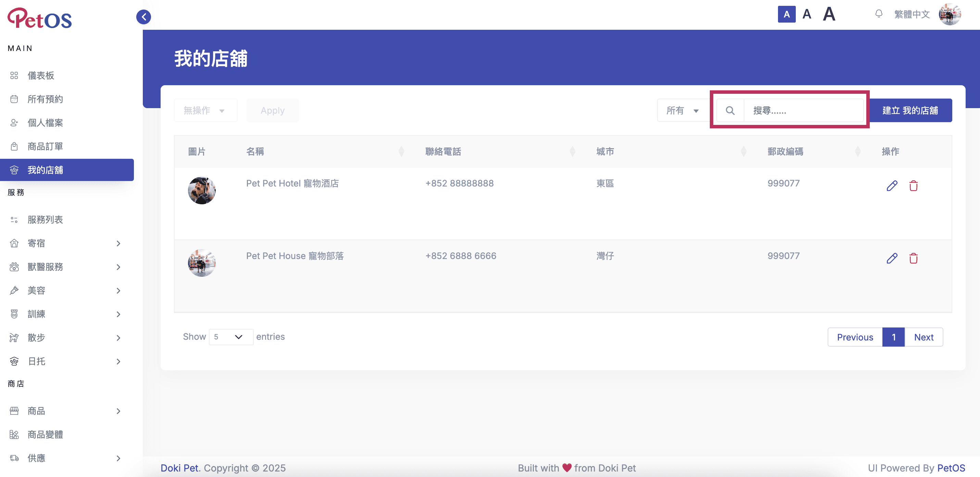Click Next pagination button
This screenshot has width=980, height=477.
click(924, 337)
